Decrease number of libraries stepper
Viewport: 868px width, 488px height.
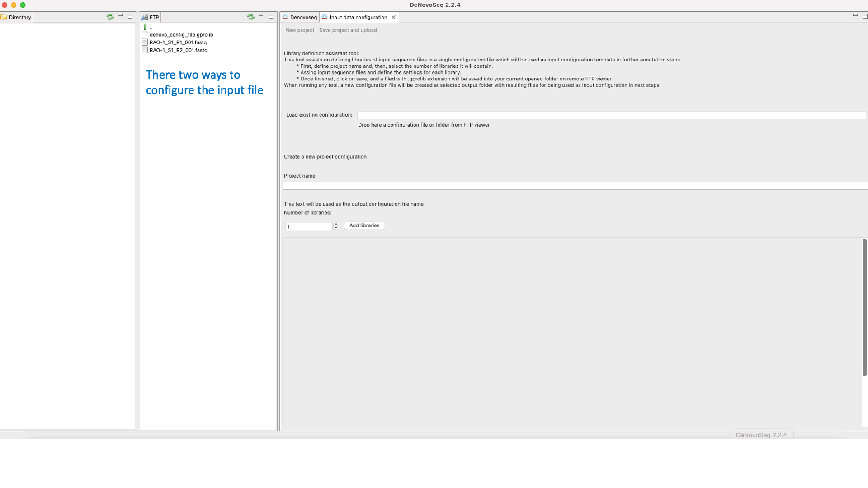pyautogui.click(x=336, y=228)
